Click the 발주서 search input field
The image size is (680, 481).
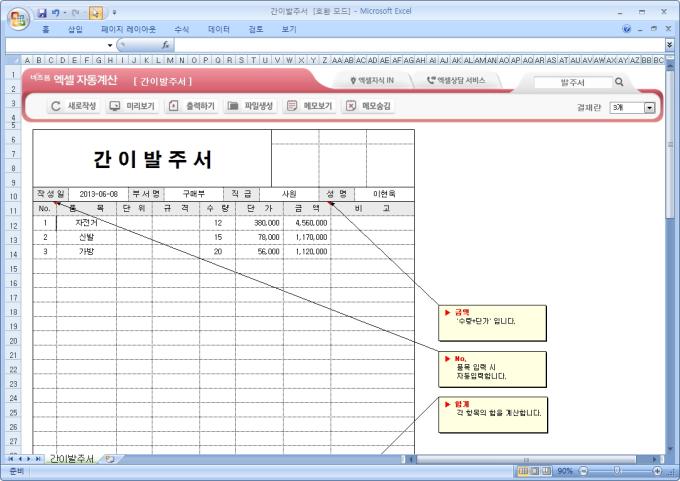pos(572,82)
